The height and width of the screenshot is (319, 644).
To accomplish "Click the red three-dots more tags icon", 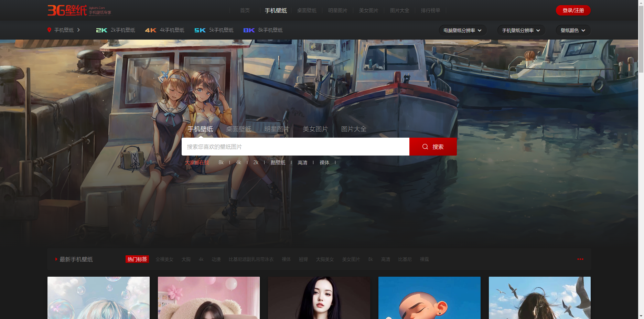I will 580,259.
